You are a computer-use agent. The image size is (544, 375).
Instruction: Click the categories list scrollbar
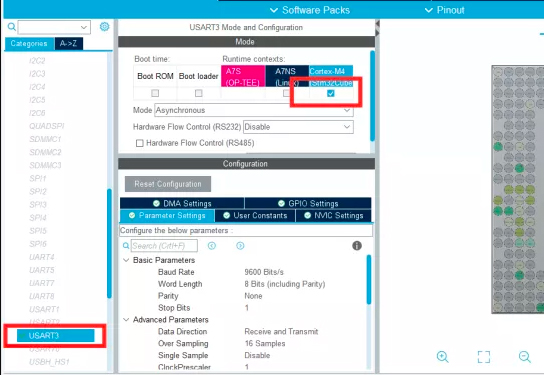[x=109, y=243]
